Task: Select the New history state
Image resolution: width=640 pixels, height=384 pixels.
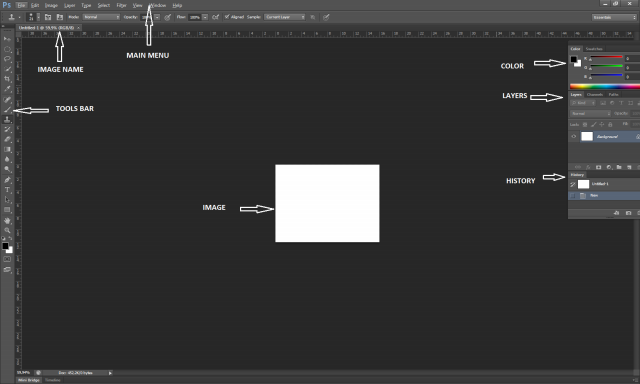Action: click(x=604, y=196)
